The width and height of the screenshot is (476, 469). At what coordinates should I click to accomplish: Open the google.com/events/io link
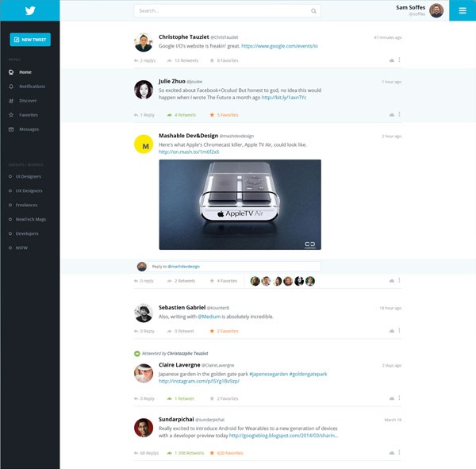tap(279, 46)
